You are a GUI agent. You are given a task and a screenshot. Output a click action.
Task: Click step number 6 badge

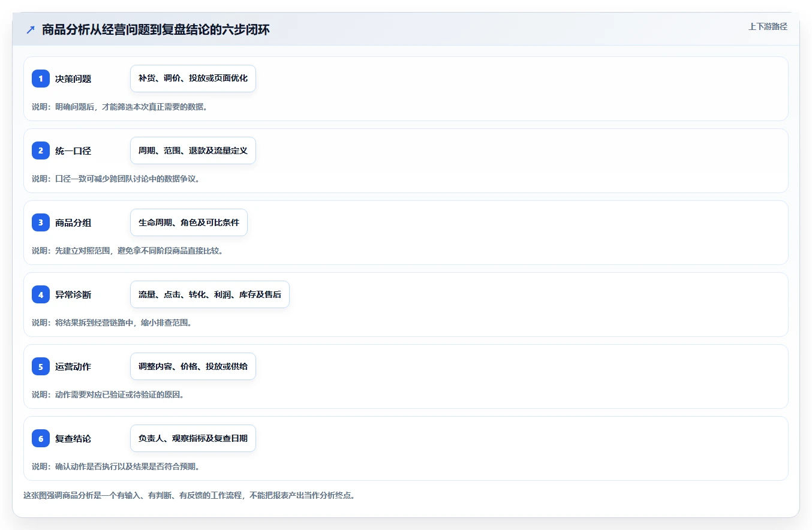point(41,438)
